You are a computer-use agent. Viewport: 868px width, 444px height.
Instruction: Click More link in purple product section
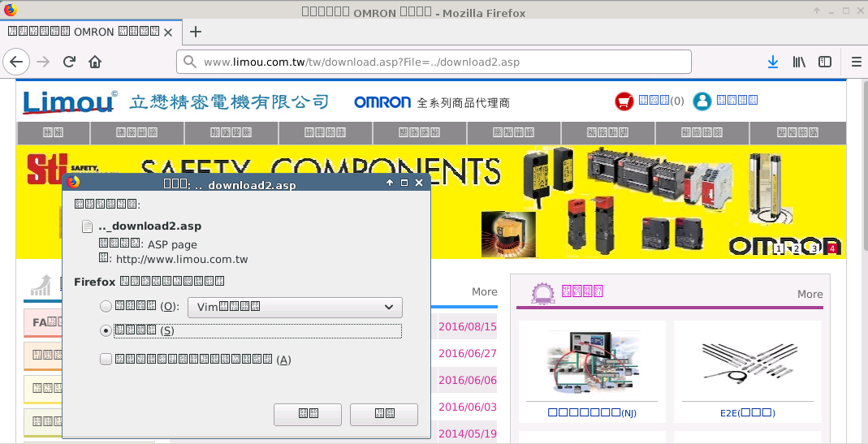point(810,294)
